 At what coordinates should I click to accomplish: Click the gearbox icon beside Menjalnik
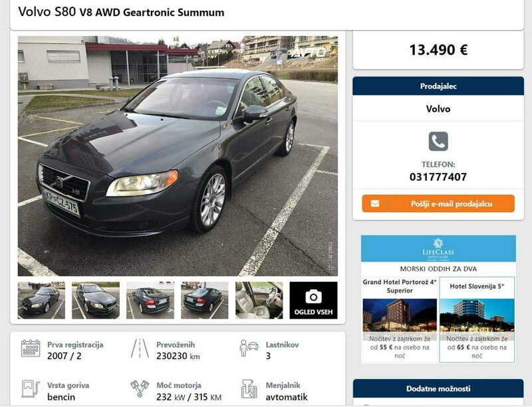(x=249, y=389)
